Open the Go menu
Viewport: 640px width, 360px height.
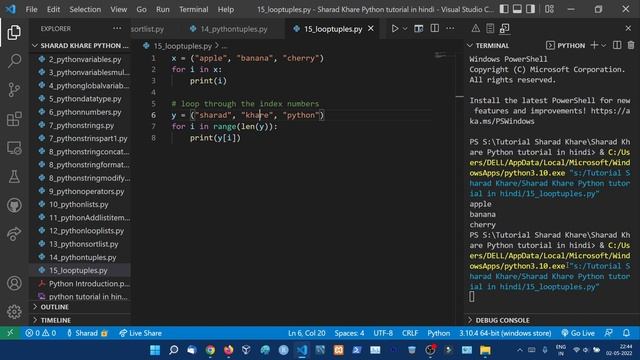pos(141,9)
